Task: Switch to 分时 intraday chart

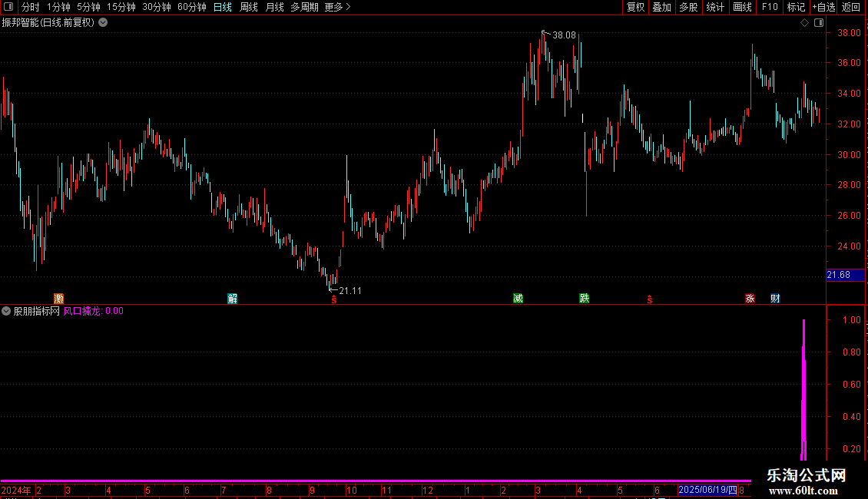Action: tap(31, 7)
